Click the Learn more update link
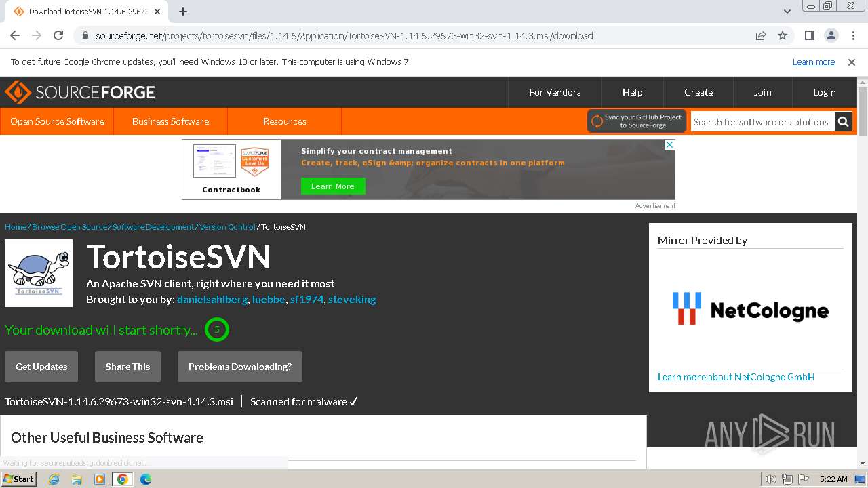This screenshot has width=868, height=488. click(814, 62)
